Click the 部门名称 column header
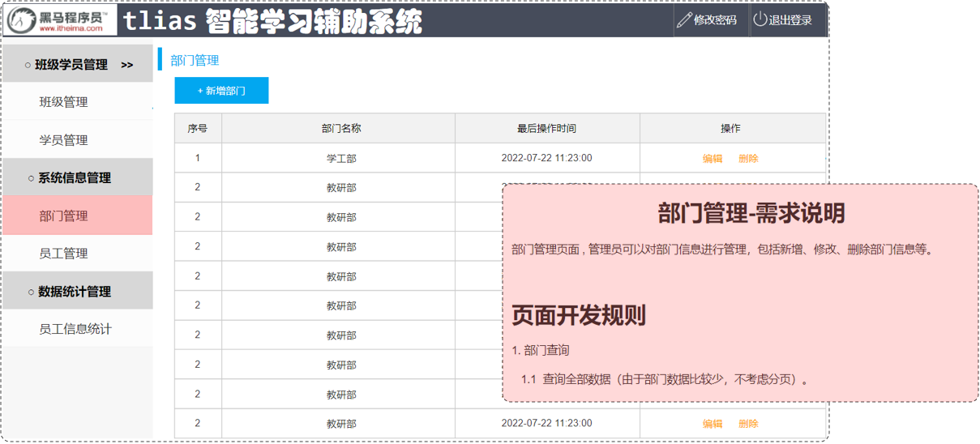Viewport: 980px width, 444px height. pos(340,129)
